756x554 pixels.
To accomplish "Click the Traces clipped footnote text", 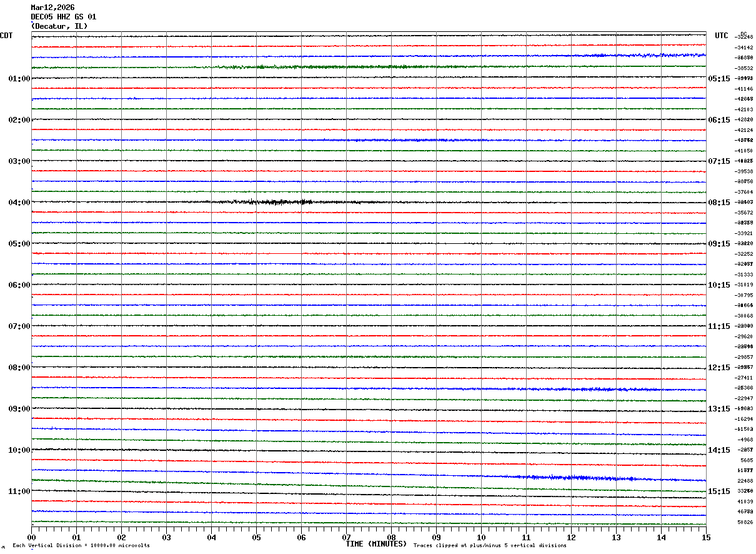I will coord(490,546).
